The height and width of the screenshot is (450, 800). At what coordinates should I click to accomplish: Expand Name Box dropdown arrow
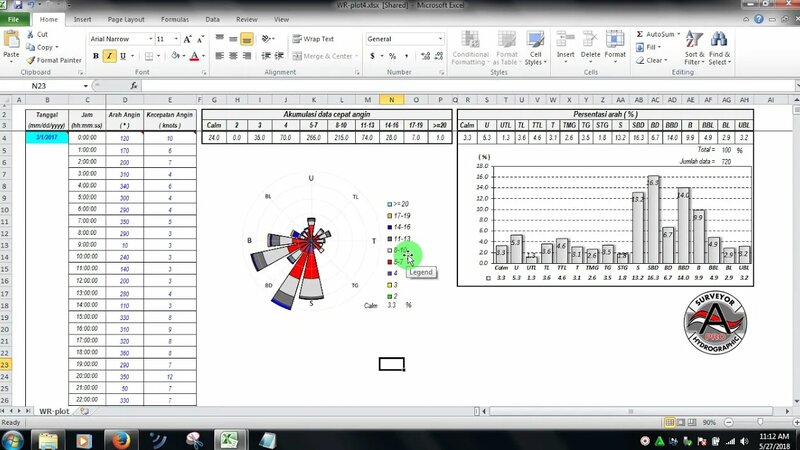(x=85, y=86)
